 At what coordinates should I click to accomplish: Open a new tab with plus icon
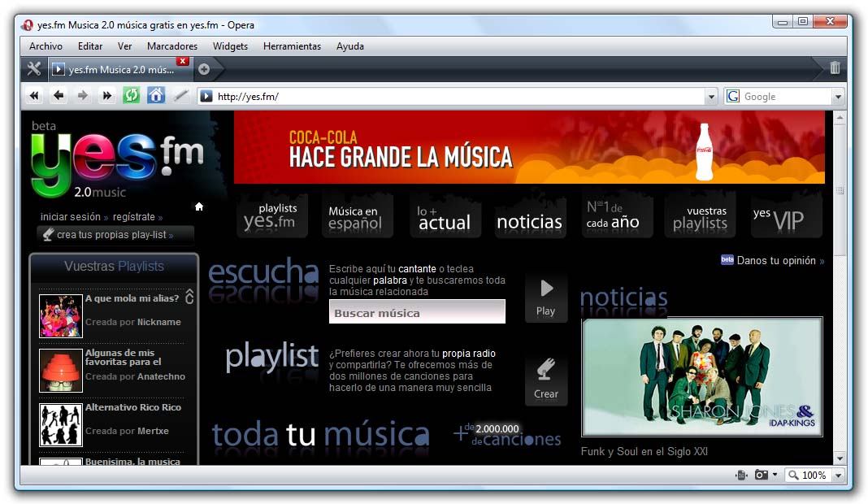pyautogui.click(x=204, y=69)
